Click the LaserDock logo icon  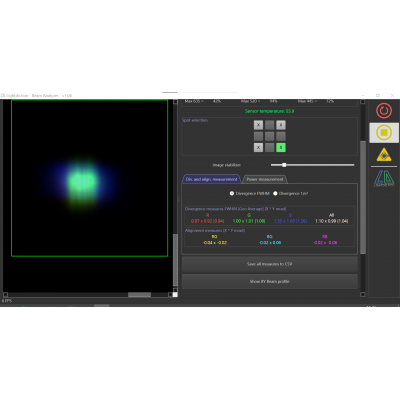click(384, 178)
